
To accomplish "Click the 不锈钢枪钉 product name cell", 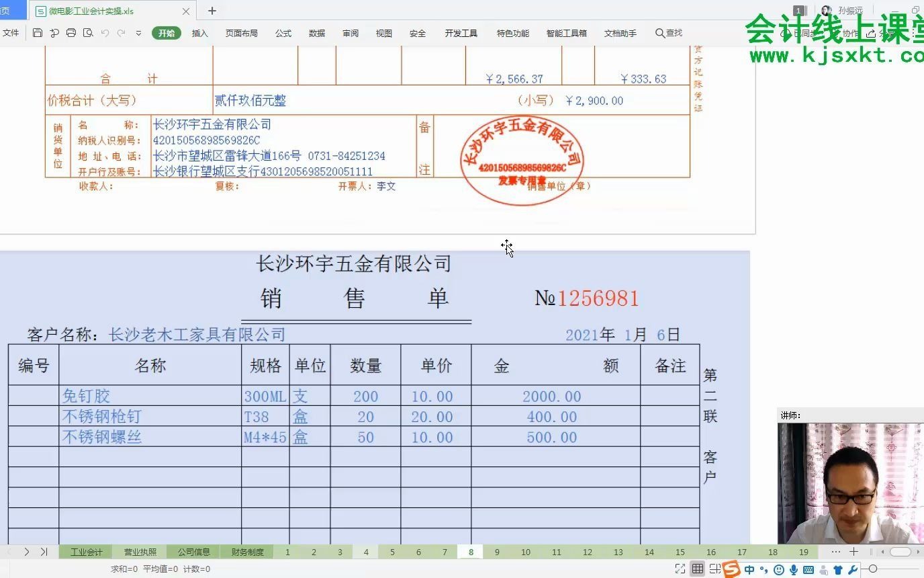I will (x=150, y=416).
